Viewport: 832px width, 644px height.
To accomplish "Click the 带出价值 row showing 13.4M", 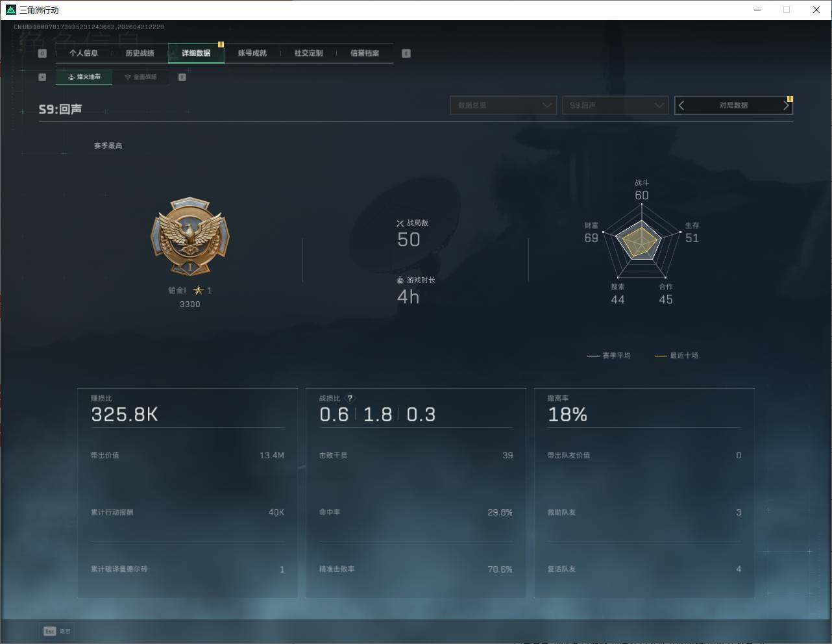I will tap(188, 456).
